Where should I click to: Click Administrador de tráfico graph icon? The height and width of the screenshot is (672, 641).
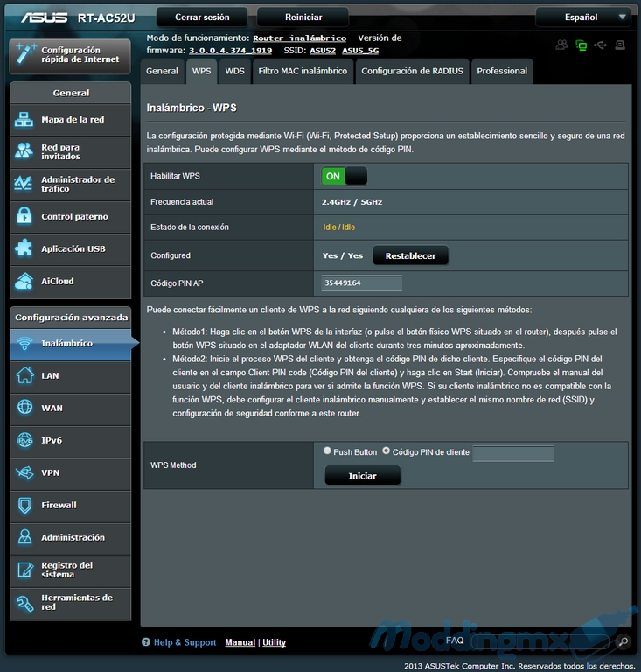pos(24,184)
